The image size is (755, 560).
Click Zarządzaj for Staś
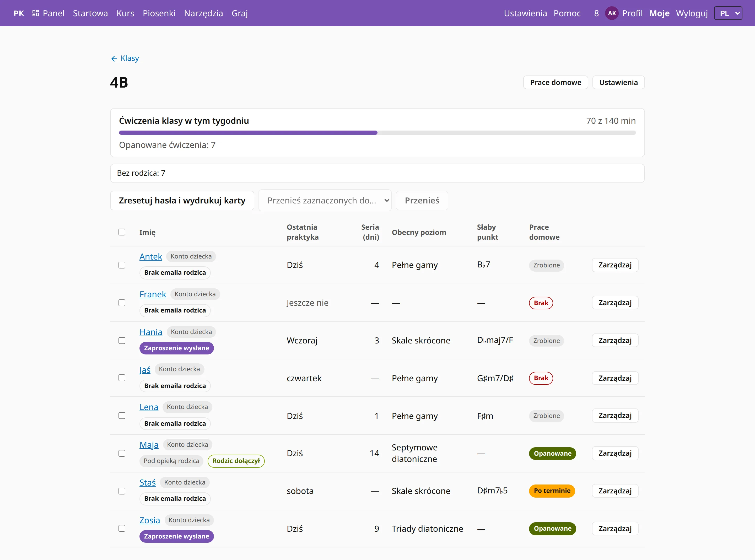point(615,491)
